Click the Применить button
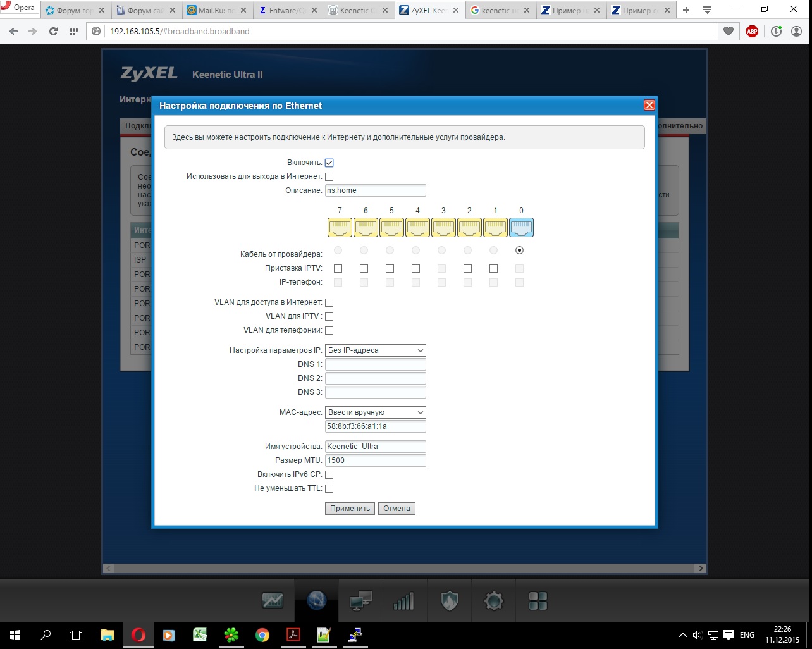The width and height of the screenshot is (812, 649). coord(350,509)
